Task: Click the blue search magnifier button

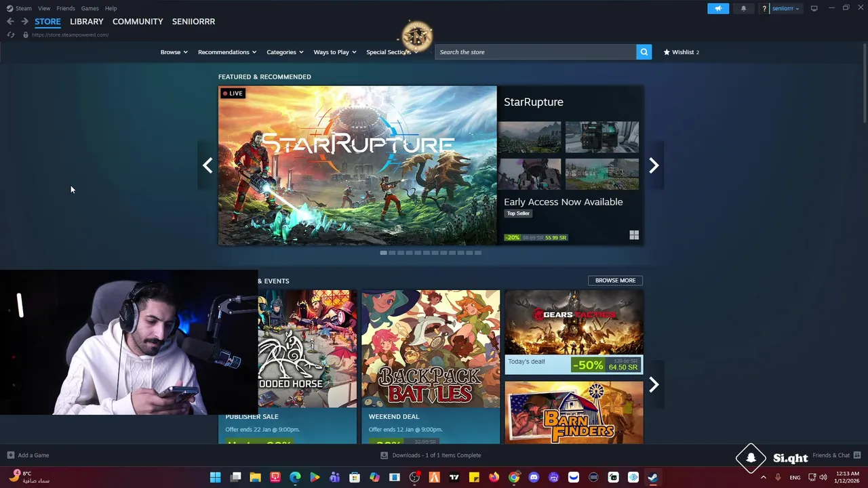Action: (x=644, y=52)
